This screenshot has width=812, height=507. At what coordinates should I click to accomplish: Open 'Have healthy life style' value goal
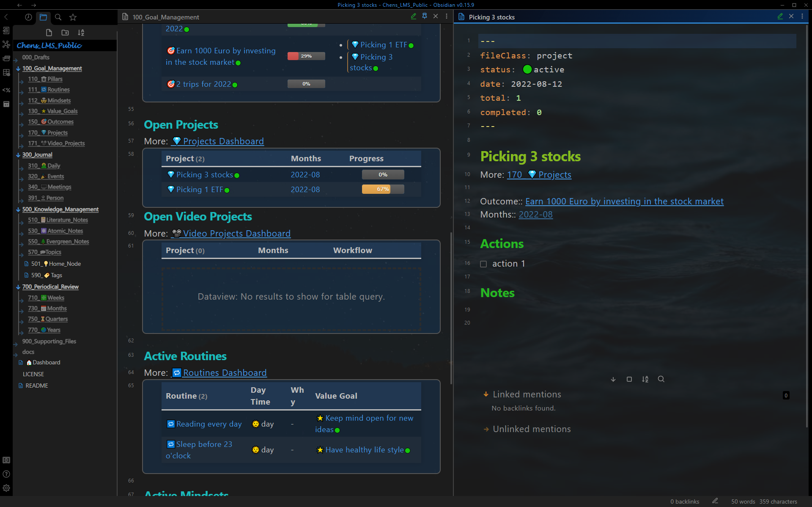tap(364, 450)
